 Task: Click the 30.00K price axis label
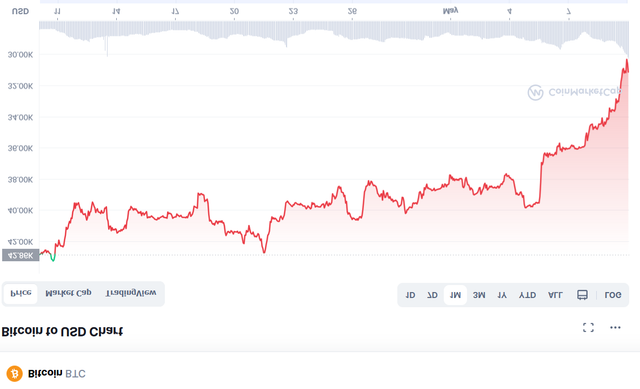coord(20,55)
